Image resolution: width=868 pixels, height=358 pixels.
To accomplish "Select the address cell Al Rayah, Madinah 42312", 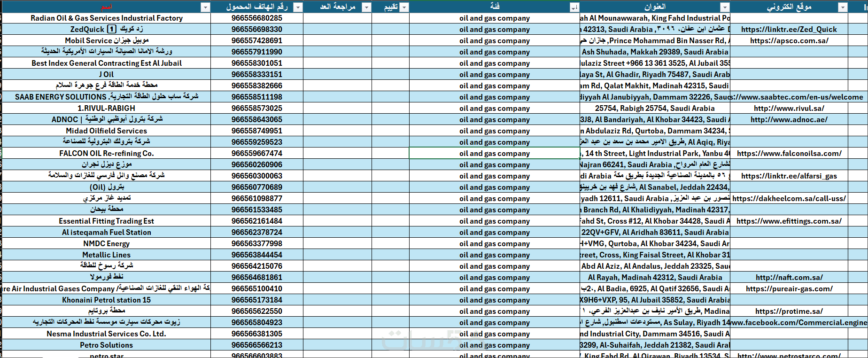I will click(x=655, y=277).
